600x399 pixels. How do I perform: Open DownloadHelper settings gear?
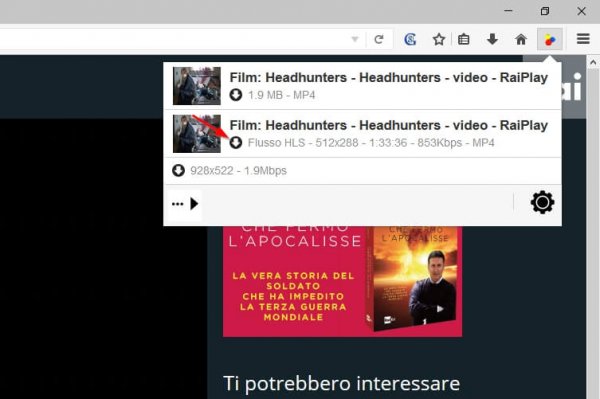click(x=542, y=202)
